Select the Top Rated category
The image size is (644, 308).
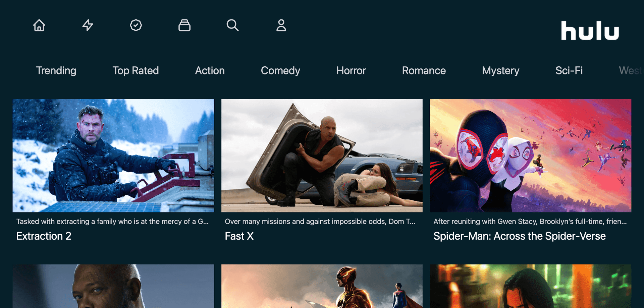(x=136, y=71)
